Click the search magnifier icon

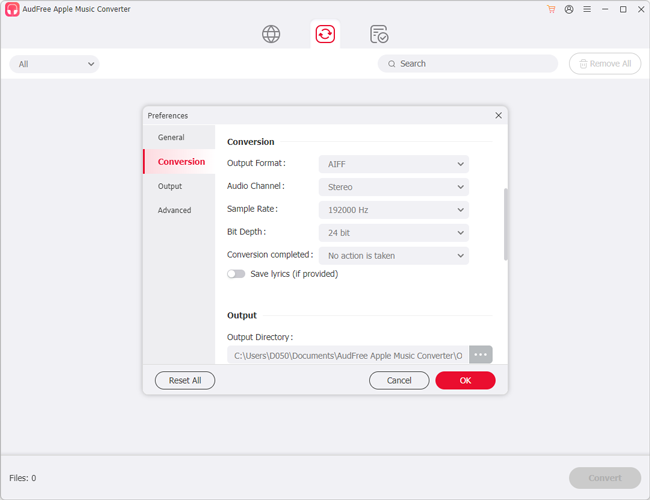tap(391, 64)
